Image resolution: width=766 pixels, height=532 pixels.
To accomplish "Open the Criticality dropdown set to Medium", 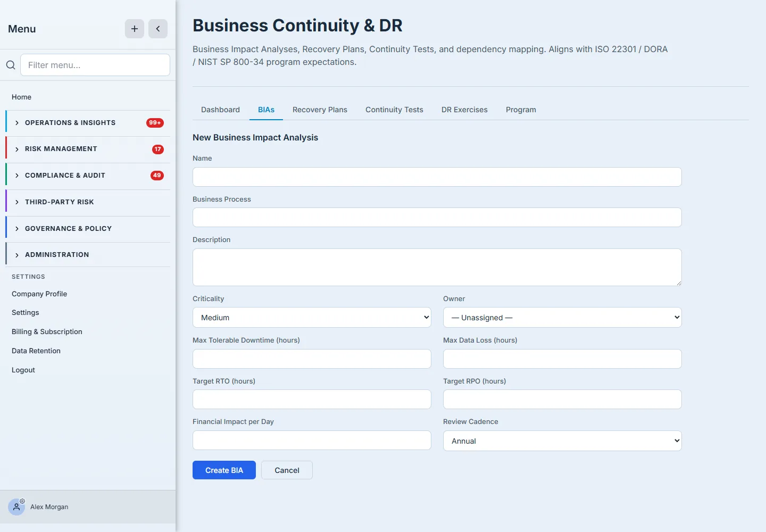I will point(312,318).
